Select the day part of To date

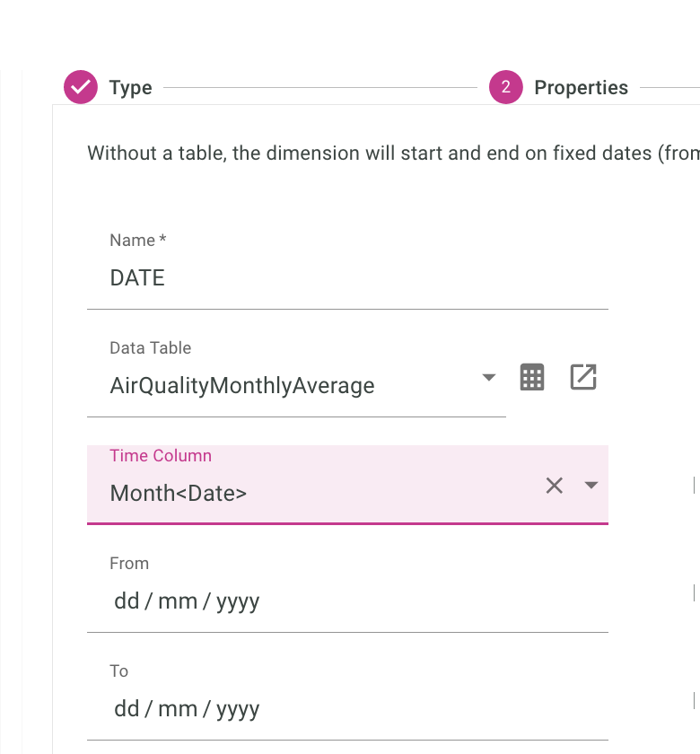(x=127, y=708)
